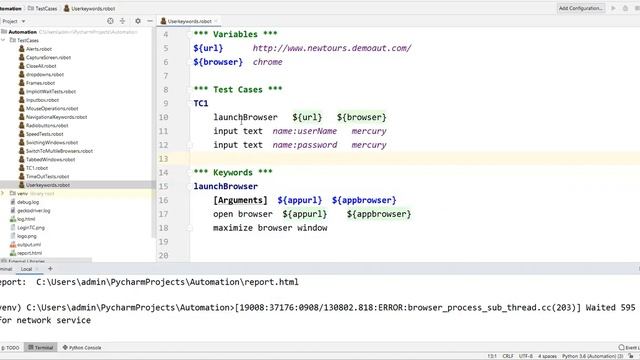Open SwitchingWindows.robot file
Screen dimensions: 640x360
(52, 142)
